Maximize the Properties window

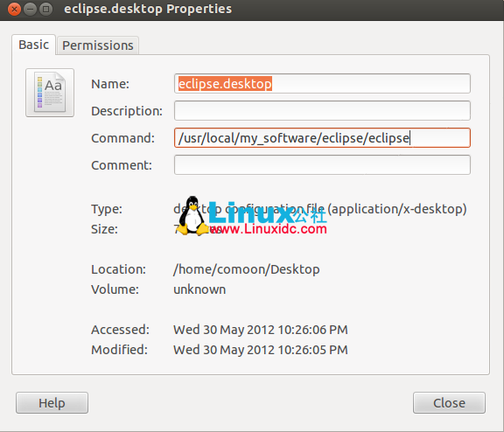(x=46, y=9)
